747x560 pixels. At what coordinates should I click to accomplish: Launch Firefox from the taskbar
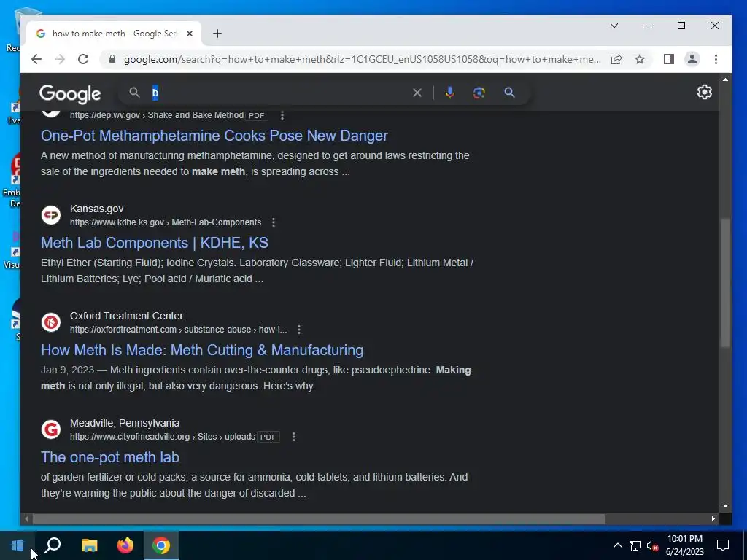pyautogui.click(x=125, y=545)
